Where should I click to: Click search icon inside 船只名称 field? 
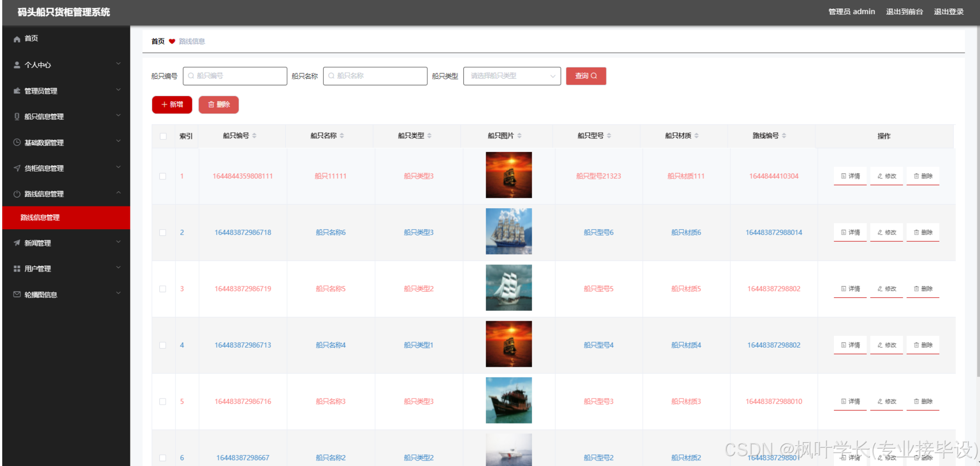point(331,76)
